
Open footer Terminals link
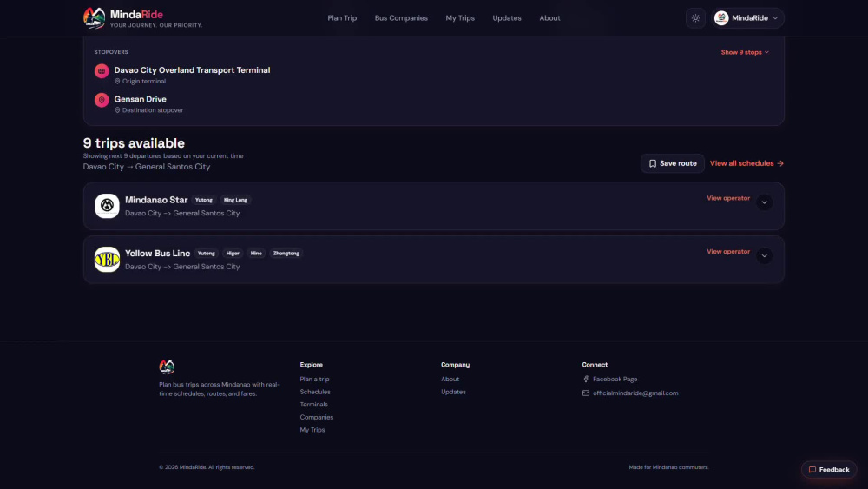[314, 405]
